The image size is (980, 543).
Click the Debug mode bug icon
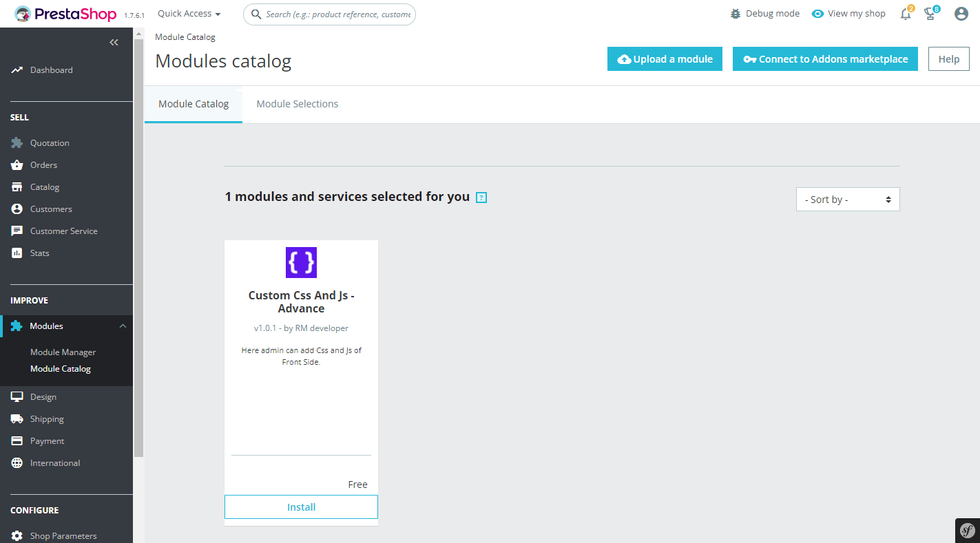(x=736, y=14)
